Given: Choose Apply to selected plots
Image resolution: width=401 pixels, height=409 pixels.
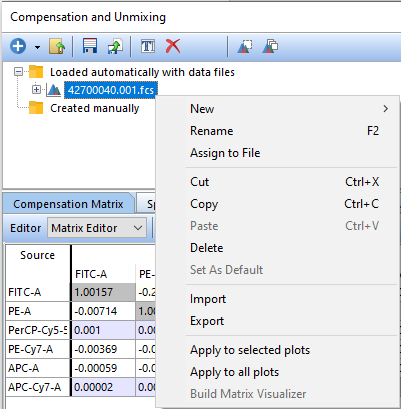Looking at the screenshot, I should coord(277,350).
